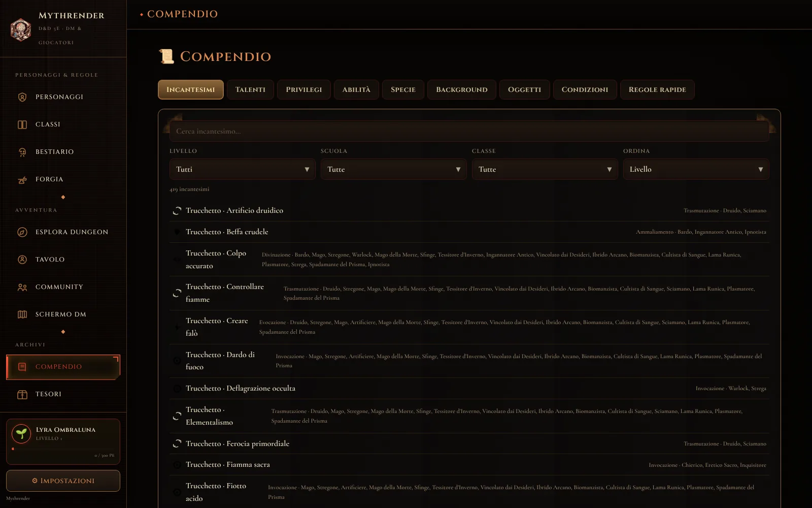Screen dimensions: 812x508
Task: Open Personaggi via its shield icon
Action: [22, 97]
